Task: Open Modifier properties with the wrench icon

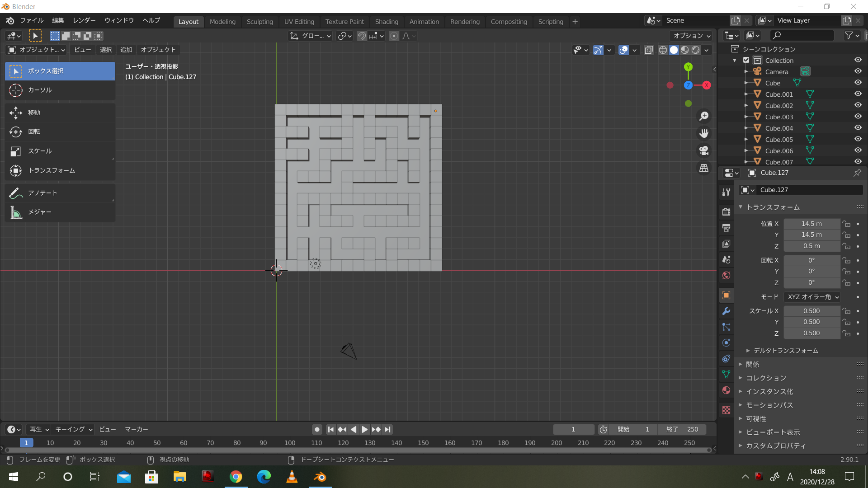Action: (x=726, y=311)
